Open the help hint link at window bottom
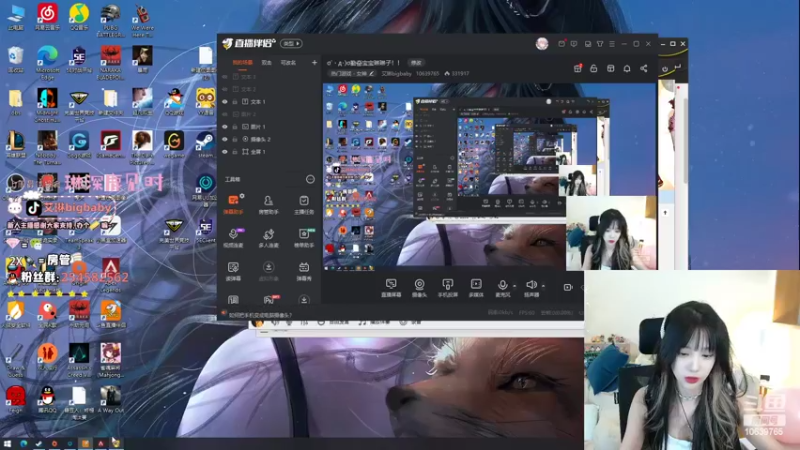The height and width of the screenshot is (450, 800). tap(260, 315)
